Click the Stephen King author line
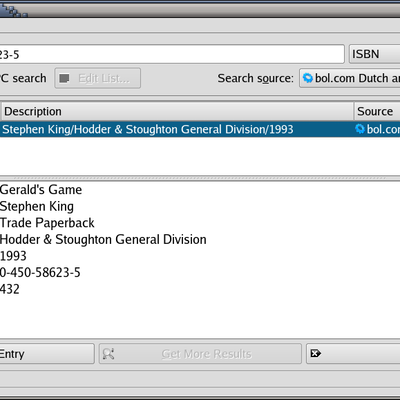 [37, 206]
